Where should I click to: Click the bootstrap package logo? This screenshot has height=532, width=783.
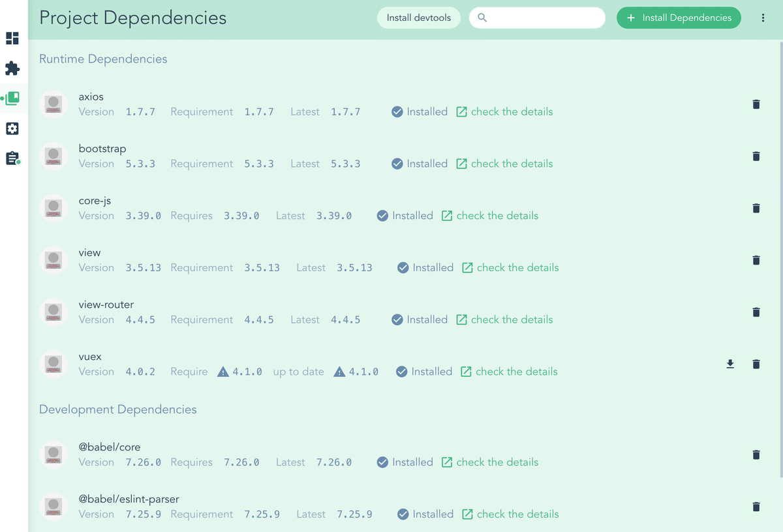click(x=54, y=156)
